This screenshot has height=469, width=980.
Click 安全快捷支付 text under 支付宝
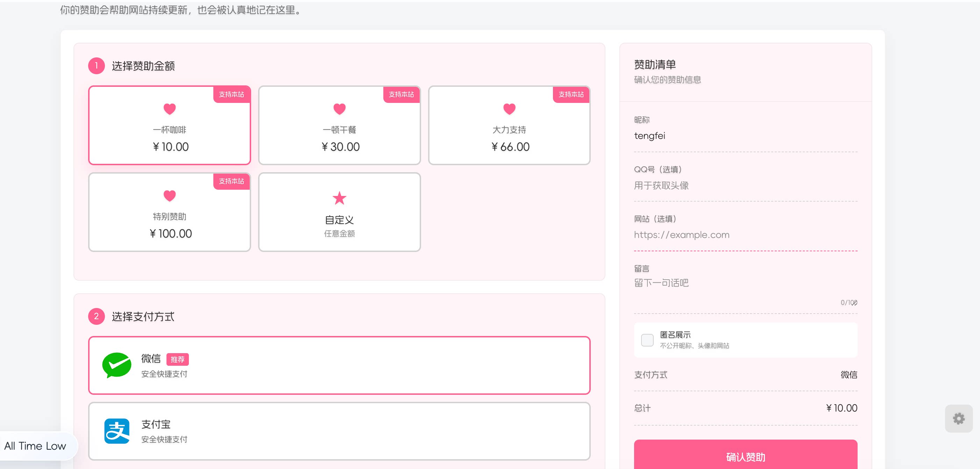click(x=164, y=439)
